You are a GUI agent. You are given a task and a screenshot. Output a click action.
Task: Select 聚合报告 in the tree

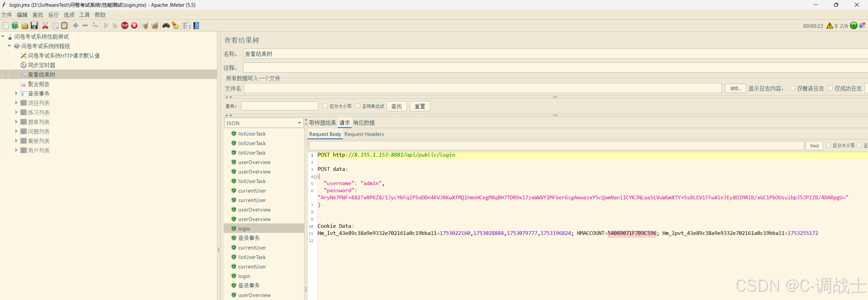click(39, 84)
